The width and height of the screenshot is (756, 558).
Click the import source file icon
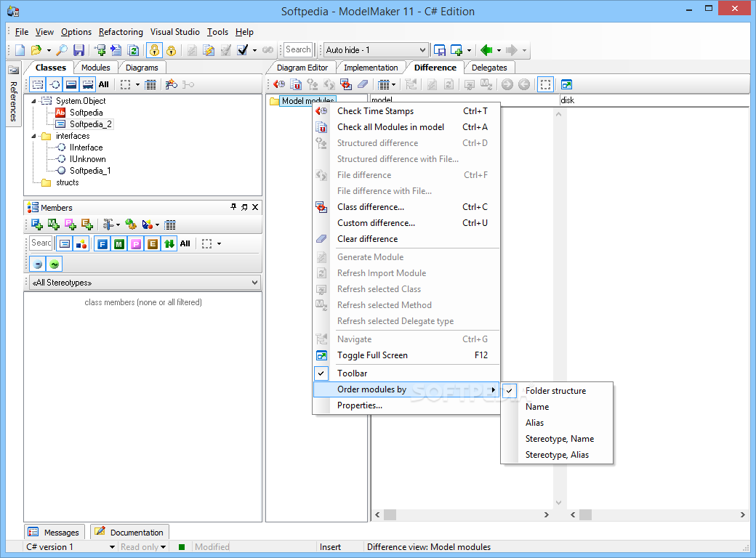[116, 50]
